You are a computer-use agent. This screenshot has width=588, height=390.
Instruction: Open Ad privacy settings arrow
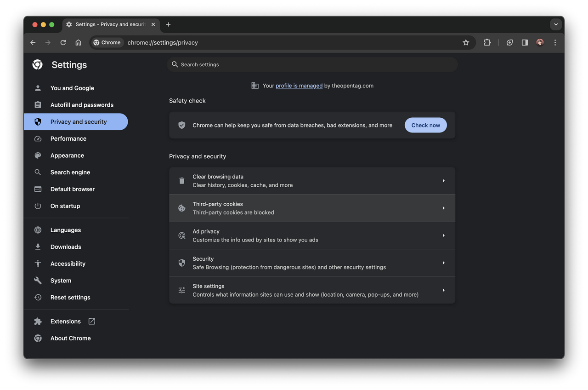[443, 235]
